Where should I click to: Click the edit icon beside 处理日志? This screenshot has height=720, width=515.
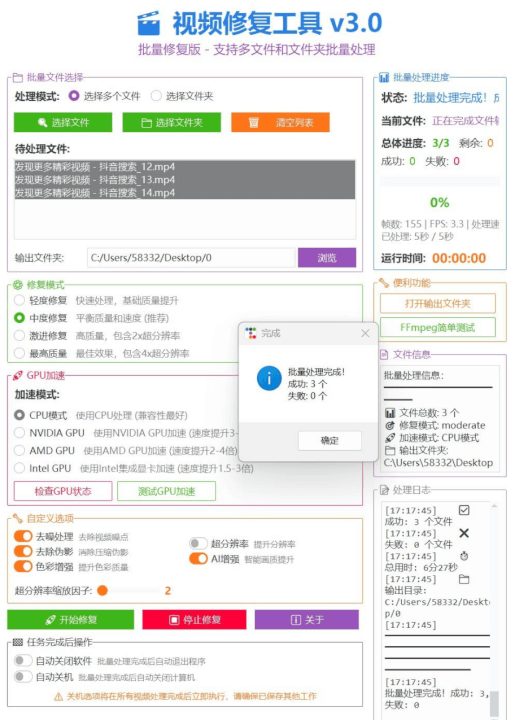[384, 490]
